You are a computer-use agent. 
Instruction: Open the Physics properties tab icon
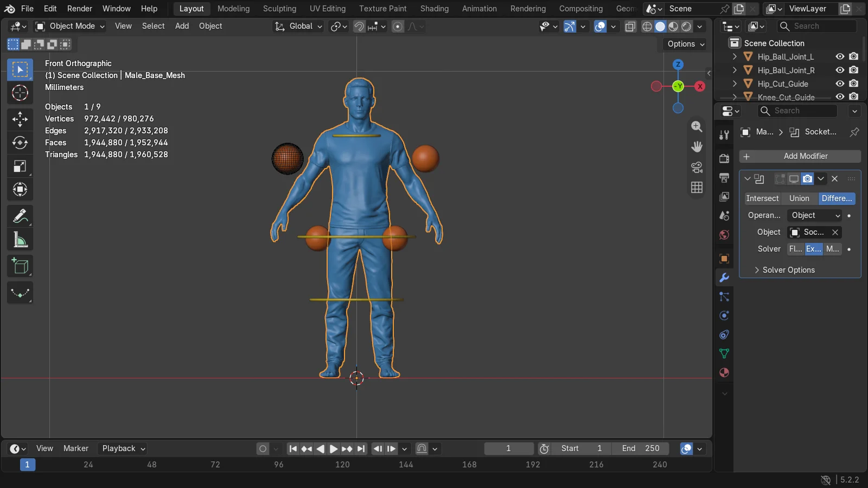tap(724, 316)
